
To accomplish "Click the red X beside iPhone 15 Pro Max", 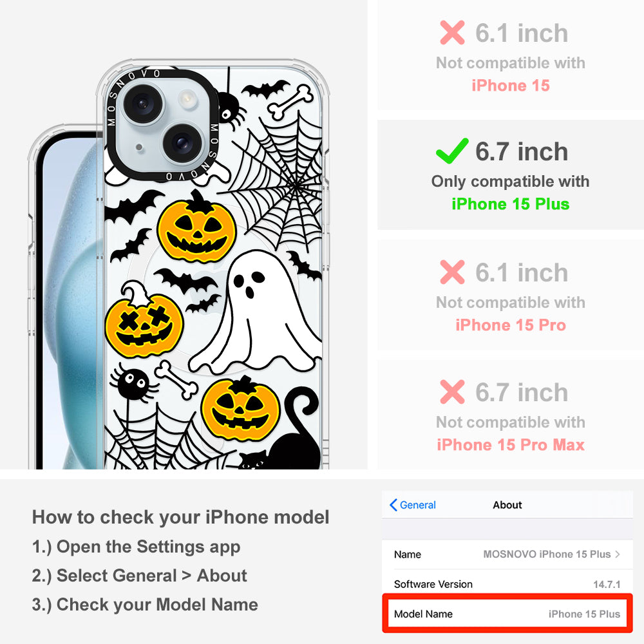I will (x=452, y=392).
